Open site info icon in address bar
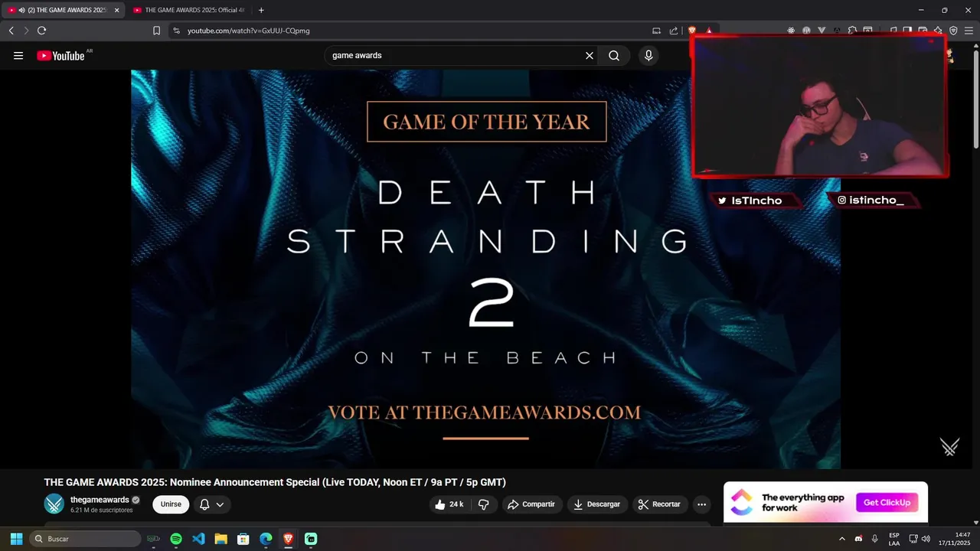The height and width of the screenshot is (551, 980). 176,31
